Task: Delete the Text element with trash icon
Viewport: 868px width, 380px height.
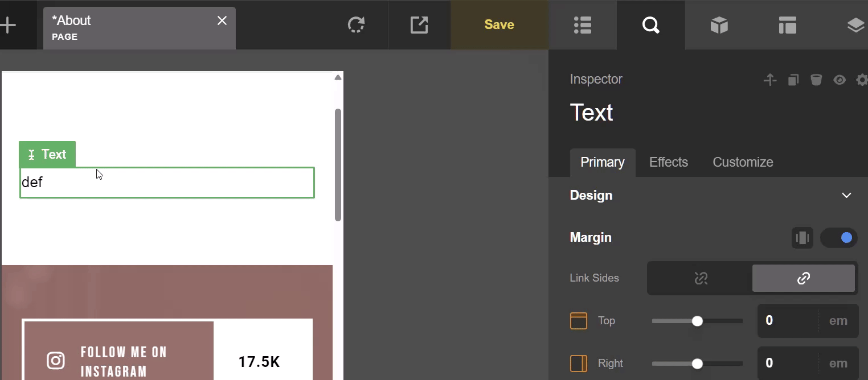Action: pos(816,80)
